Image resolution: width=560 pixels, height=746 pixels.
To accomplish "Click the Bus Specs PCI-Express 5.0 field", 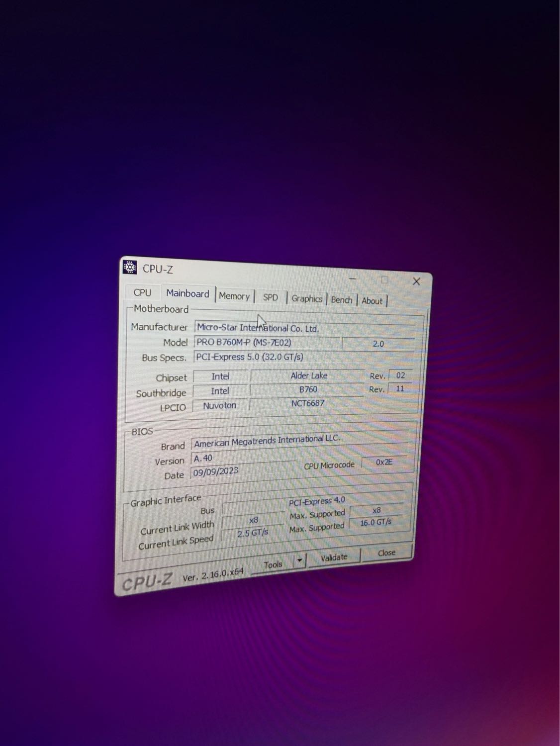I will (303, 357).
